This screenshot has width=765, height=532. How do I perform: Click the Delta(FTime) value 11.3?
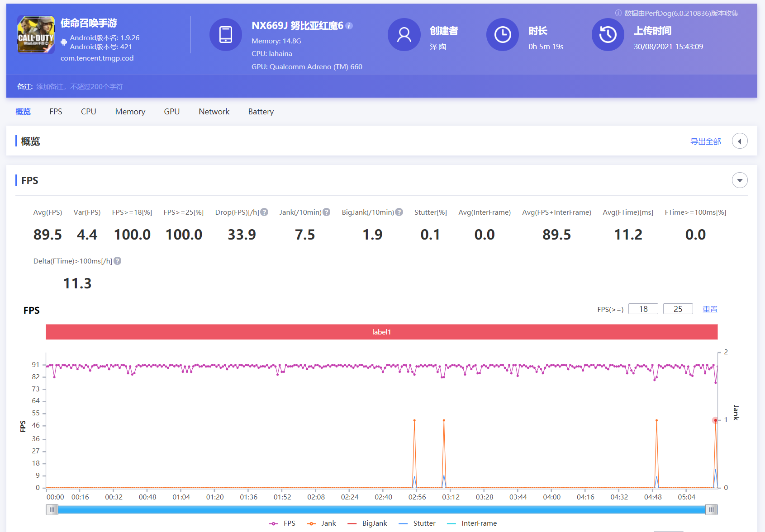(x=77, y=283)
